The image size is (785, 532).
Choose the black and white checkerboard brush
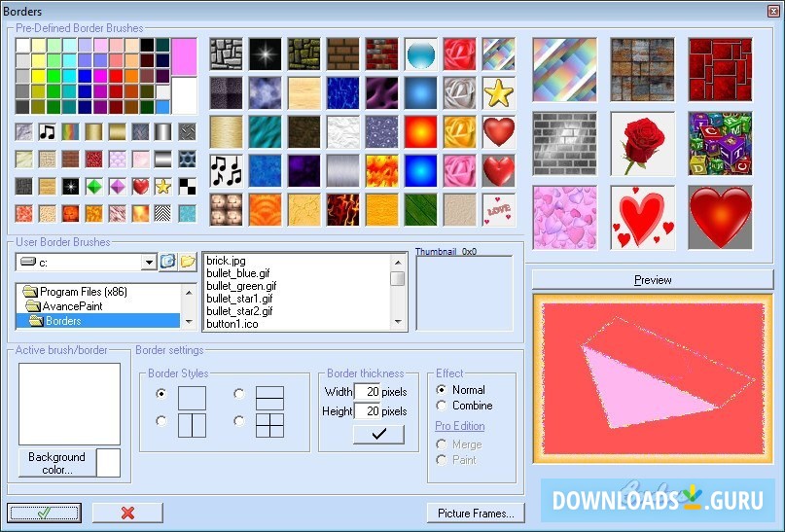pyautogui.click(x=187, y=187)
